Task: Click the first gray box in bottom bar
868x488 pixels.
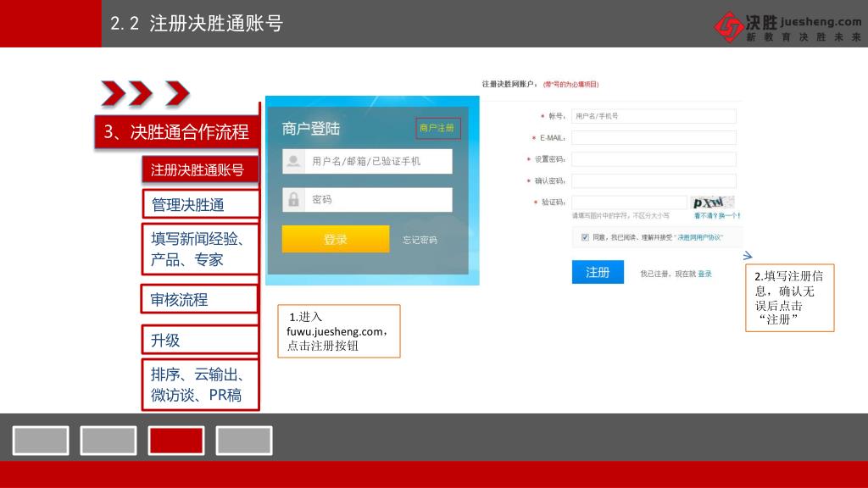Action: (x=41, y=441)
